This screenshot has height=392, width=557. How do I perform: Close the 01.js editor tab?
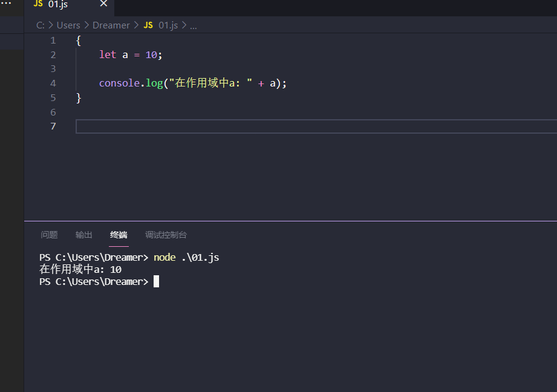(103, 4)
